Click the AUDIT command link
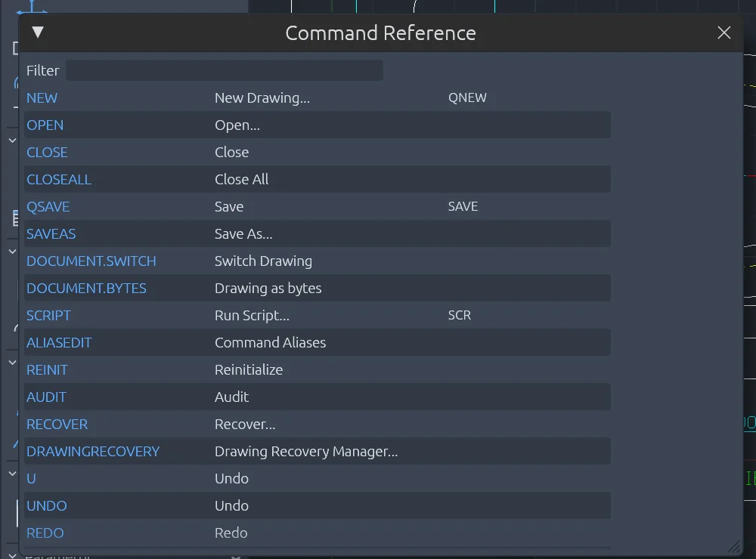 click(x=46, y=397)
